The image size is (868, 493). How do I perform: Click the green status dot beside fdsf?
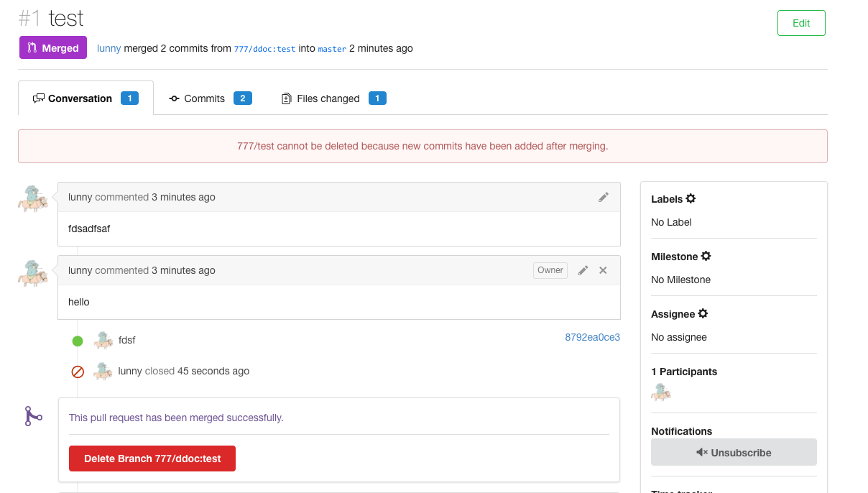(78, 341)
